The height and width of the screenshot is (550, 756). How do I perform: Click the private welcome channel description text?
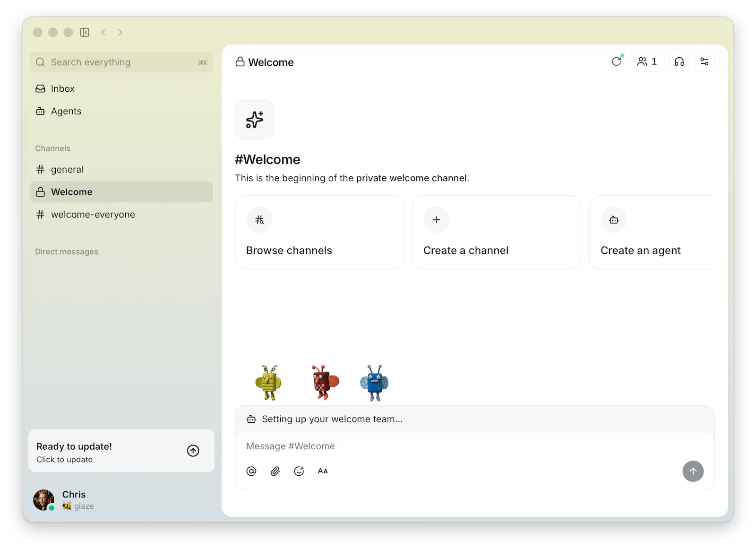pos(352,178)
